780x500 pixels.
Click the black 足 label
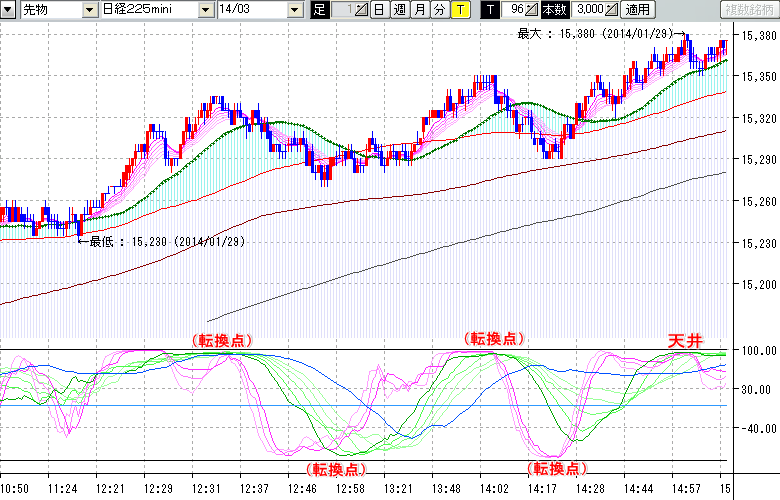pyautogui.click(x=320, y=10)
